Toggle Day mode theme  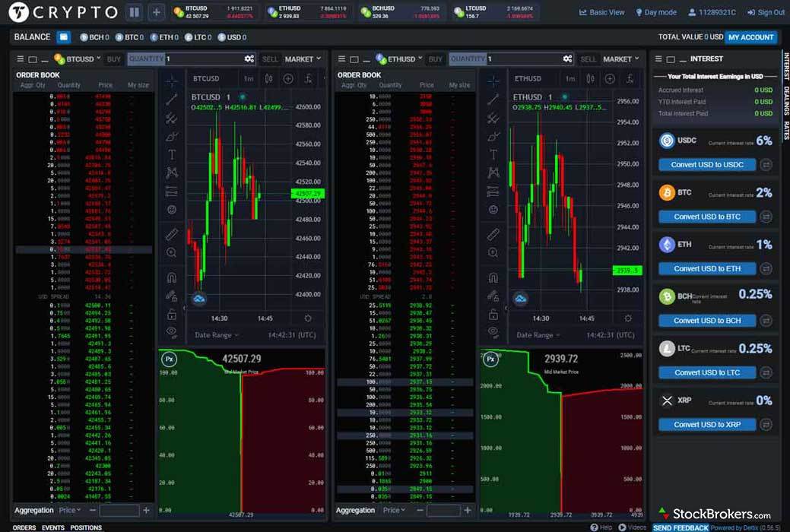click(655, 12)
